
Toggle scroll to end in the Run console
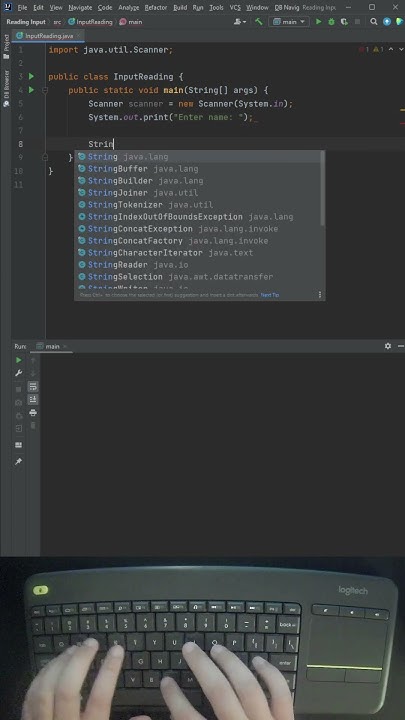click(x=33, y=400)
